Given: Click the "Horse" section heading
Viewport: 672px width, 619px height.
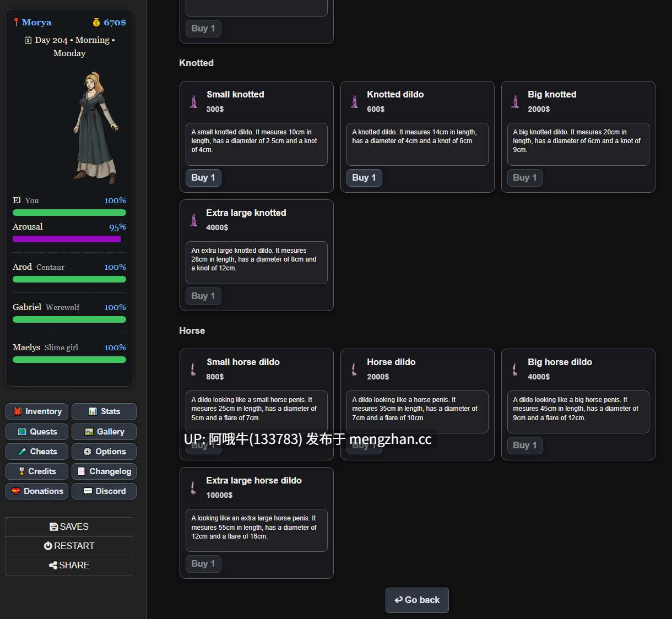Looking at the screenshot, I should pyautogui.click(x=192, y=330).
